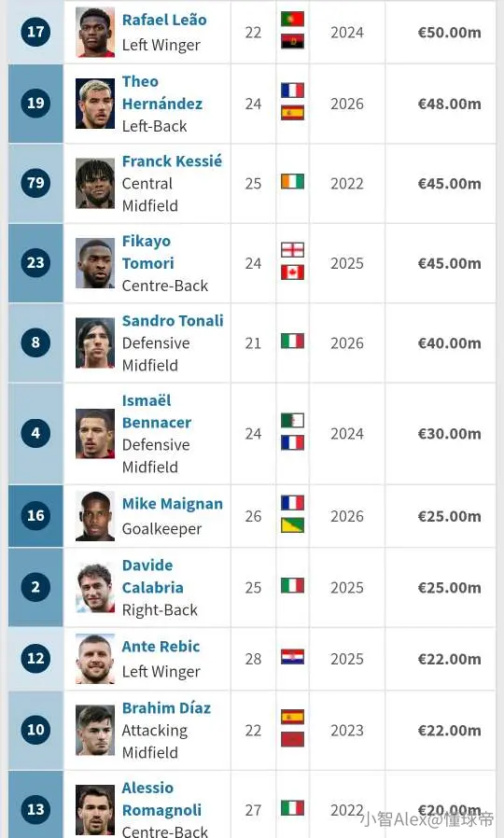Image resolution: width=504 pixels, height=838 pixels.
Task: Click shirt number 10 badge for Díaz
Action: (35, 730)
